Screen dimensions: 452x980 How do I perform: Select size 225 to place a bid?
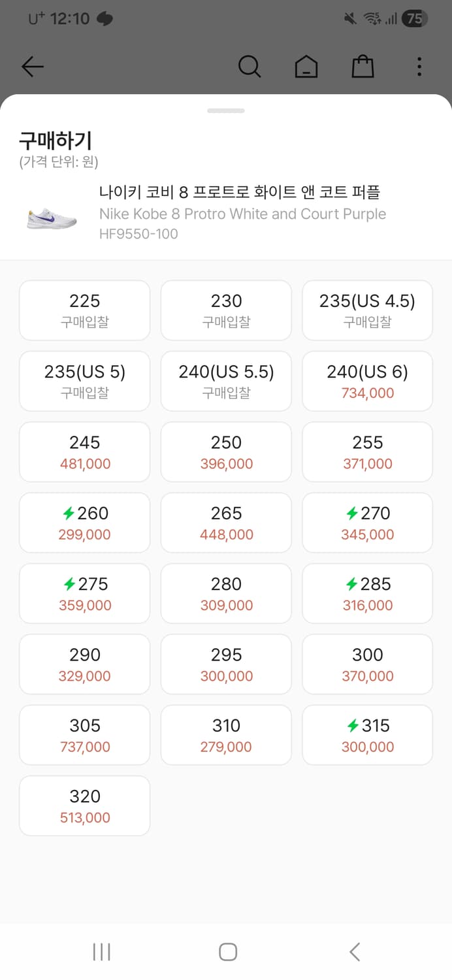(84, 310)
